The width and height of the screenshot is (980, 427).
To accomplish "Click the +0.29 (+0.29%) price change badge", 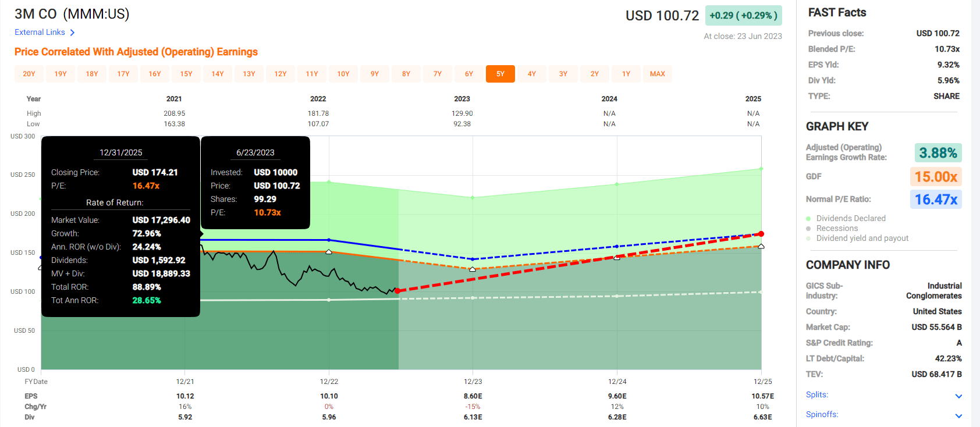I will tap(743, 16).
